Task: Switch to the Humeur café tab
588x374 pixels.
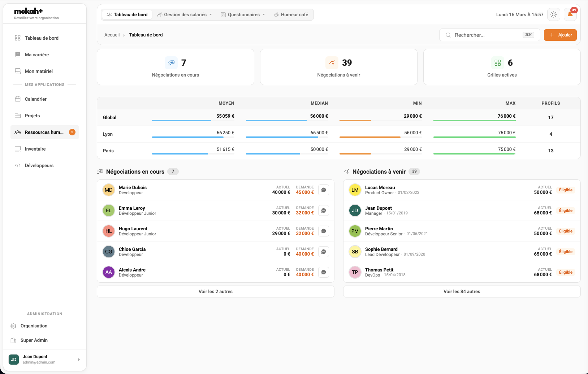Action: coord(291,15)
